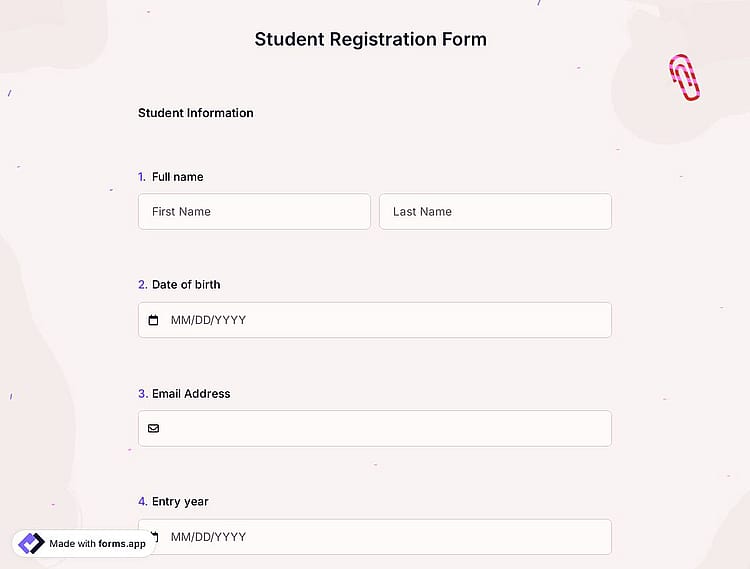
Task: Click the Entry year question label
Action: pyautogui.click(x=180, y=502)
